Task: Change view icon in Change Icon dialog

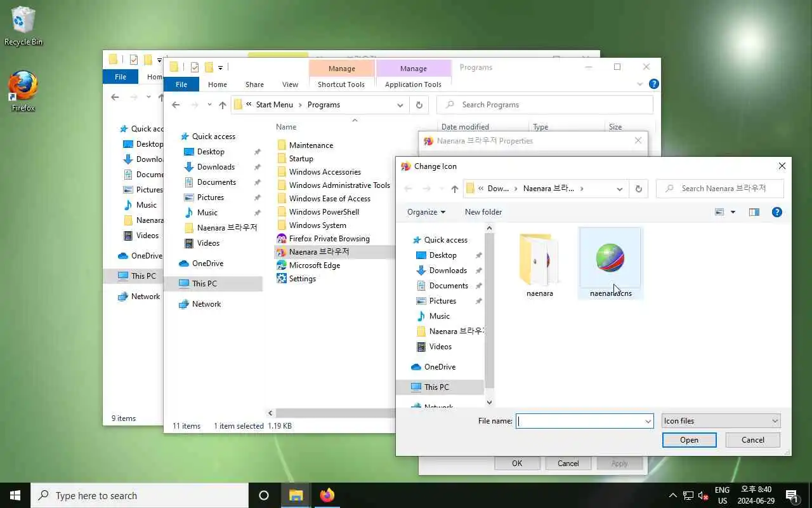Action: (x=719, y=212)
